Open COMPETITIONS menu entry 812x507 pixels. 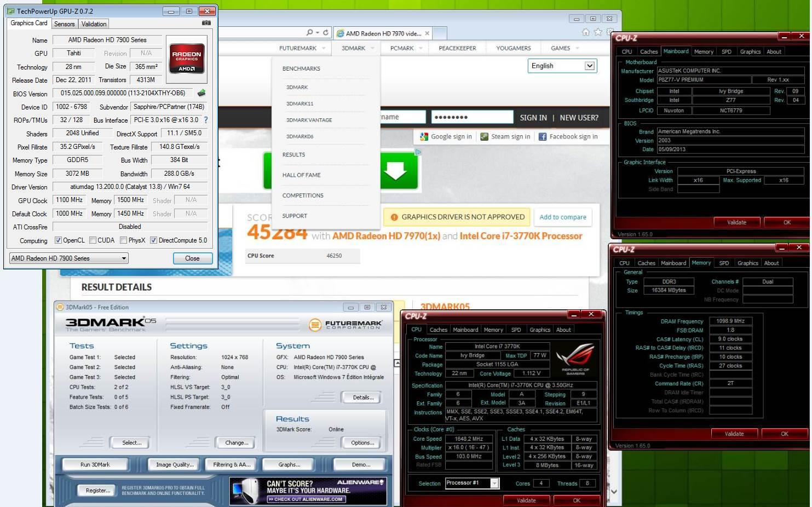pos(303,195)
